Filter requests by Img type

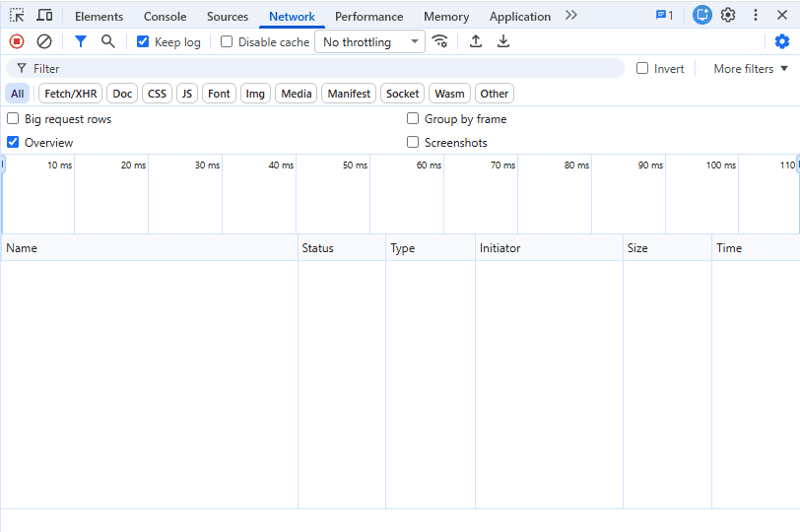click(255, 94)
